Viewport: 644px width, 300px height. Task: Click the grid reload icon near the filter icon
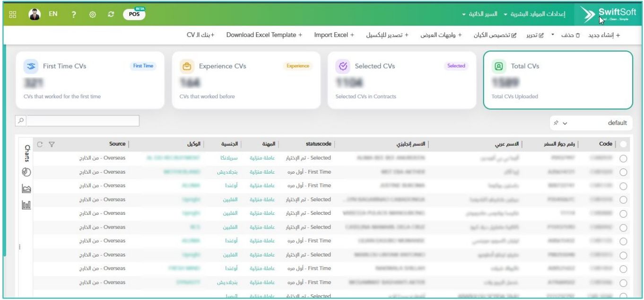(x=40, y=144)
